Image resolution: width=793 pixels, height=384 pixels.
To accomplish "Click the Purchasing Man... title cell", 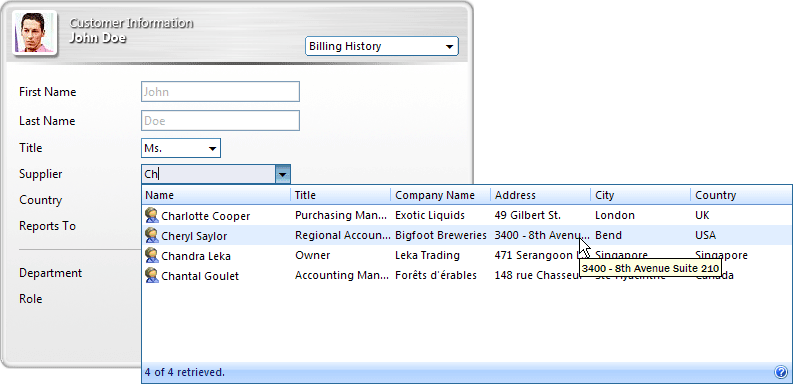I will (x=342, y=215).
